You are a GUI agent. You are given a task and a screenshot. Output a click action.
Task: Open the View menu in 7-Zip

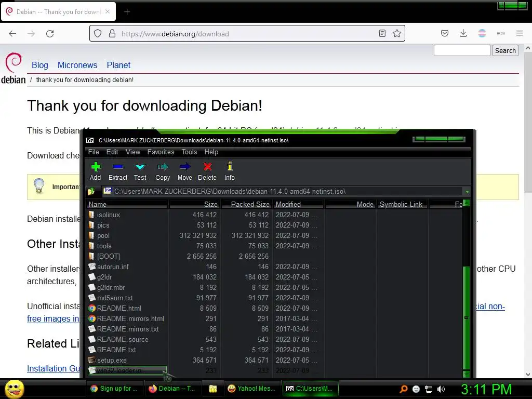[133, 152]
